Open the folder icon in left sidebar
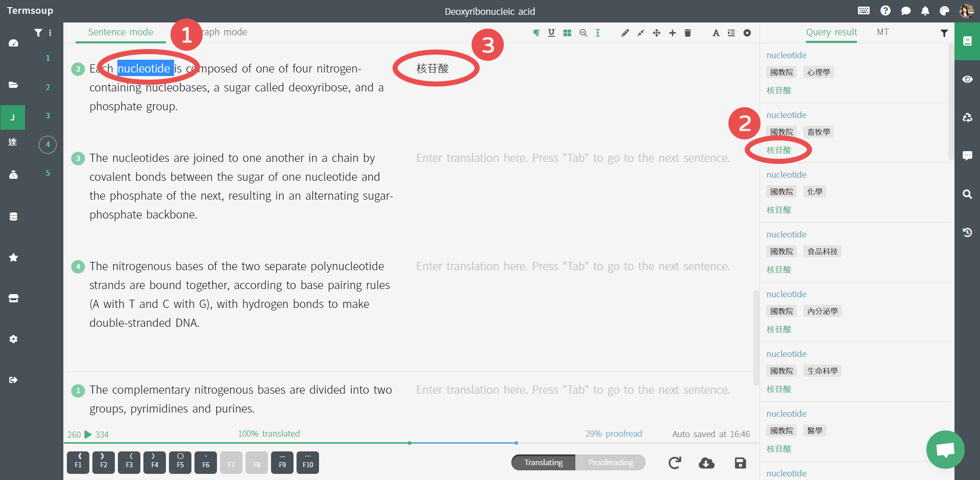Image resolution: width=980 pixels, height=480 pixels. point(13,85)
